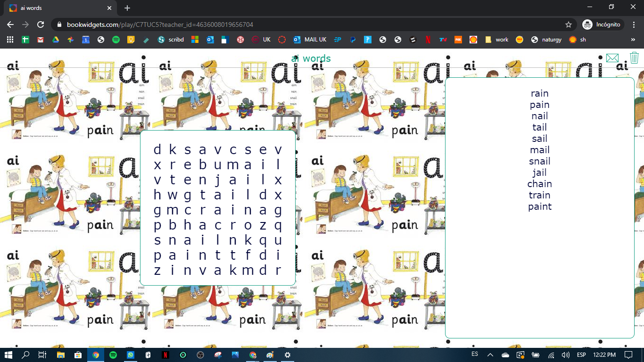Open a new browser tab
Screen dimensions: 644x362
[x=127, y=8]
